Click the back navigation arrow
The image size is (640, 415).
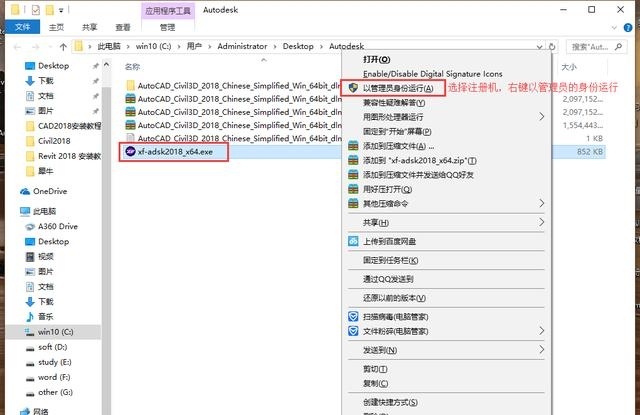click(x=17, y=47)
